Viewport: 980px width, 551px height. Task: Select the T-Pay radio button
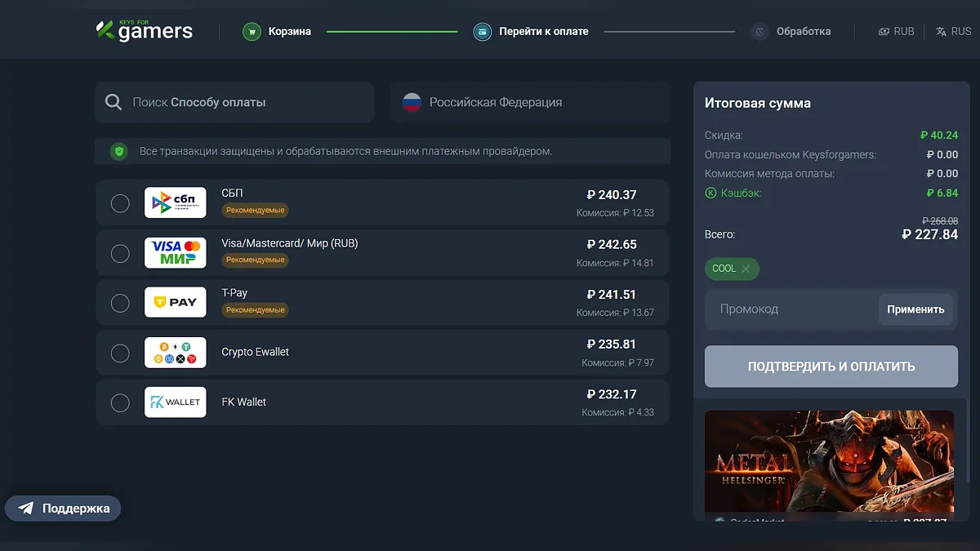(x=120, y=303)
